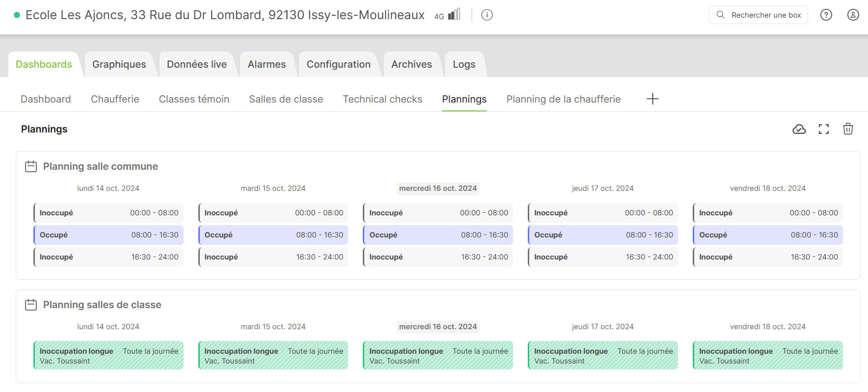Select the Plannings sub-tab
Screen dimensions: 868x392
coord(464,99)
